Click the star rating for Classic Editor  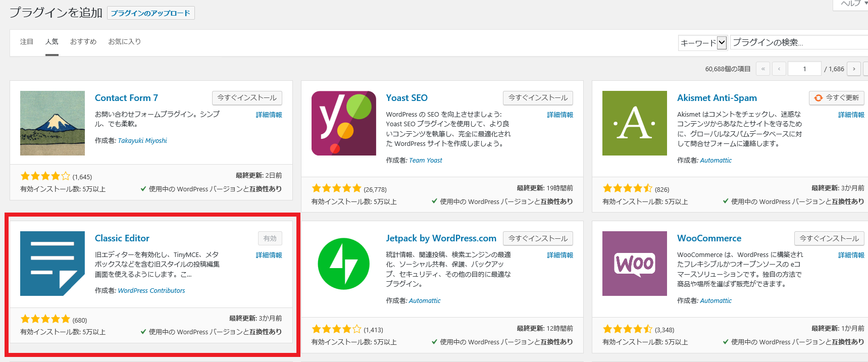(x=45, y=319)
